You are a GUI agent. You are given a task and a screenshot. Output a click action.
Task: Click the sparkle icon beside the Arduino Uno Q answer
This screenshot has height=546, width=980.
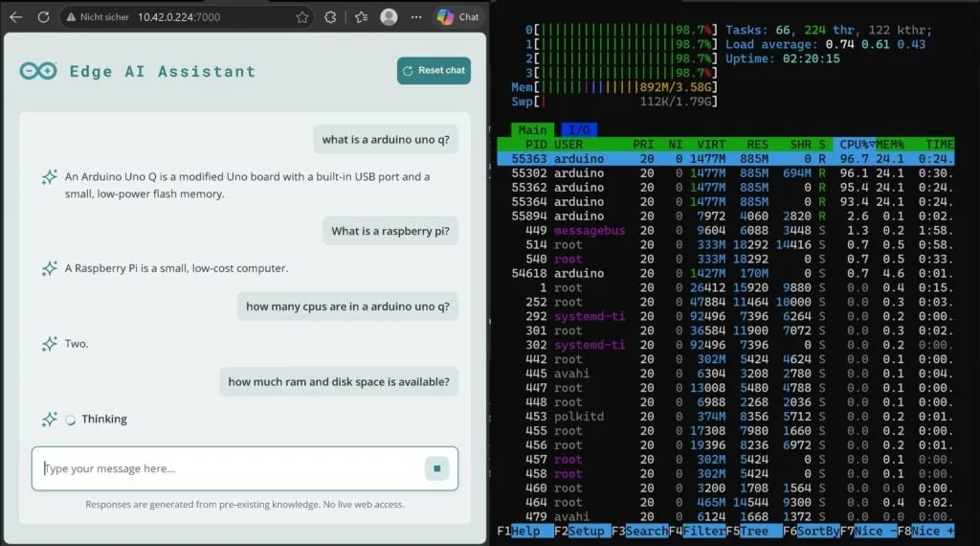[x=50, y=177]
